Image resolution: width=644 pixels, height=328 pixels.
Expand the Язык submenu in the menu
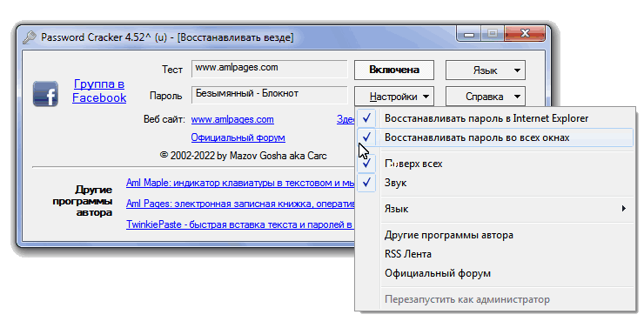point(495,209)
